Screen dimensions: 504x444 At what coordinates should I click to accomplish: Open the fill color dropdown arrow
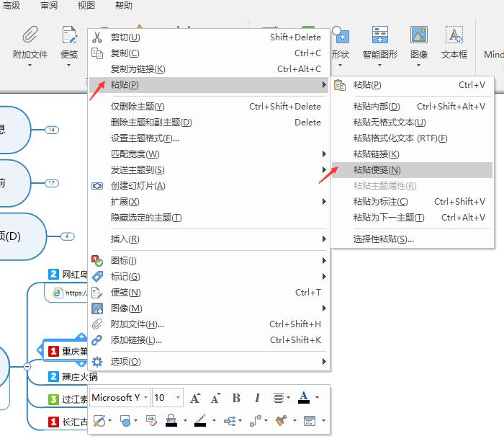pyautogui.click(x=186, y=420)
